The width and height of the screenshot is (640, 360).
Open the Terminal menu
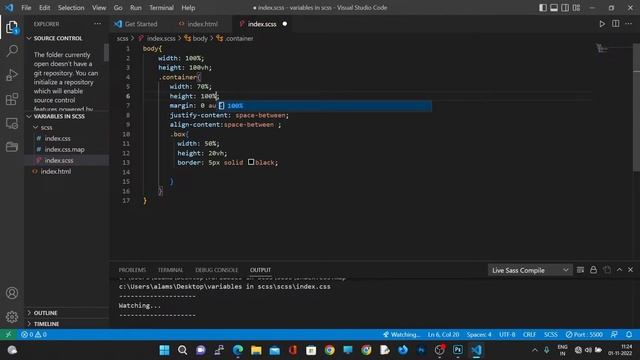pos(161,8)
